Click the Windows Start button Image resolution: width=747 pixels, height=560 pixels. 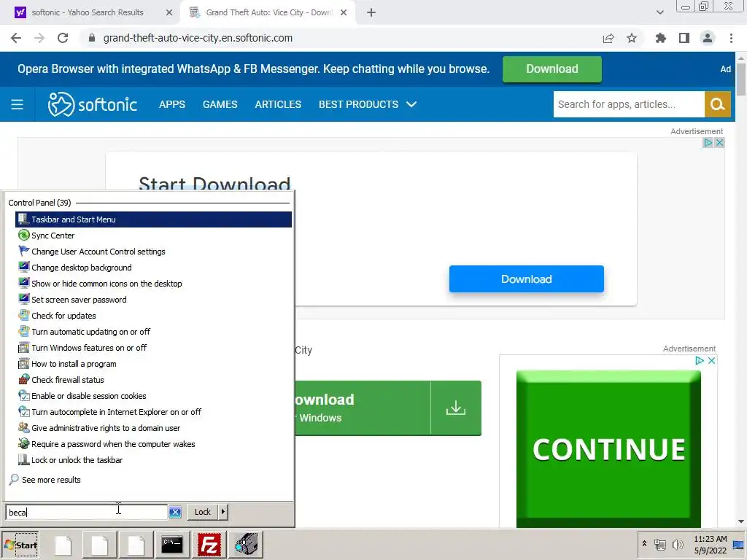(x=20, y=545)
